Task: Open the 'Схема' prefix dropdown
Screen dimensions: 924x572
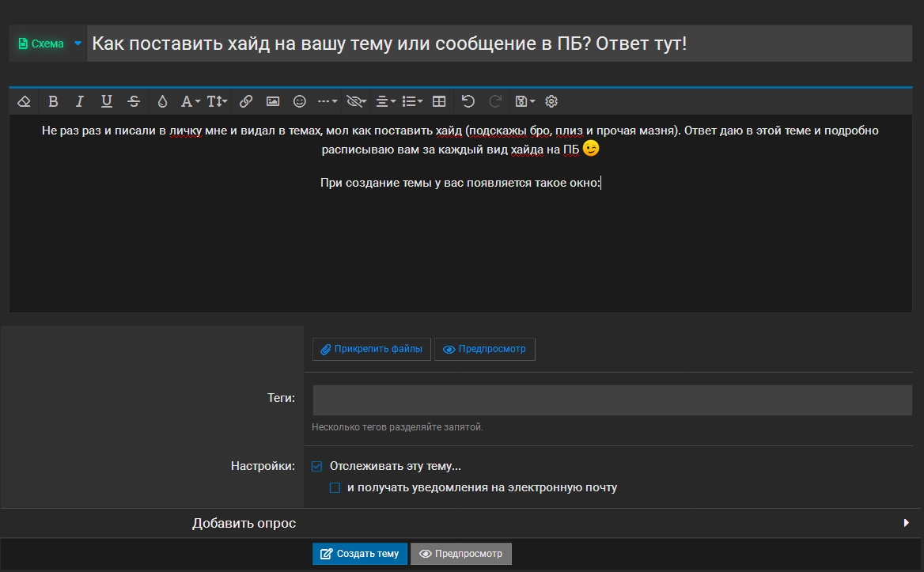Action: click(x=47, y=44)
